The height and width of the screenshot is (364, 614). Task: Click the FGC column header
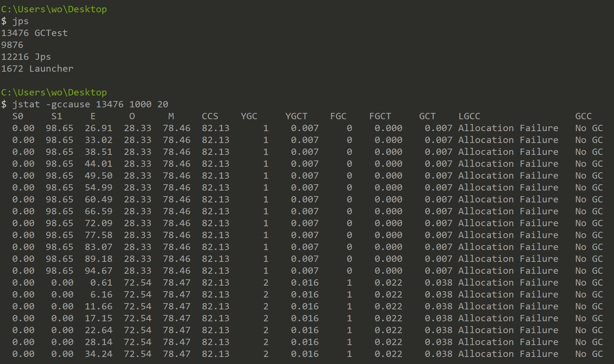(x=338, y=116)
